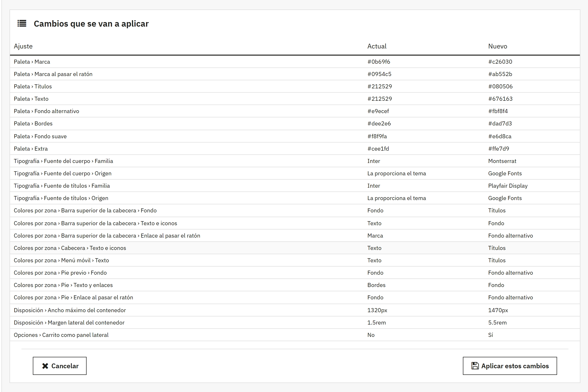Image resolution: width=588 pixels, height=392 pixels.
Task: Click new value #676163
Action: (500, 99)
